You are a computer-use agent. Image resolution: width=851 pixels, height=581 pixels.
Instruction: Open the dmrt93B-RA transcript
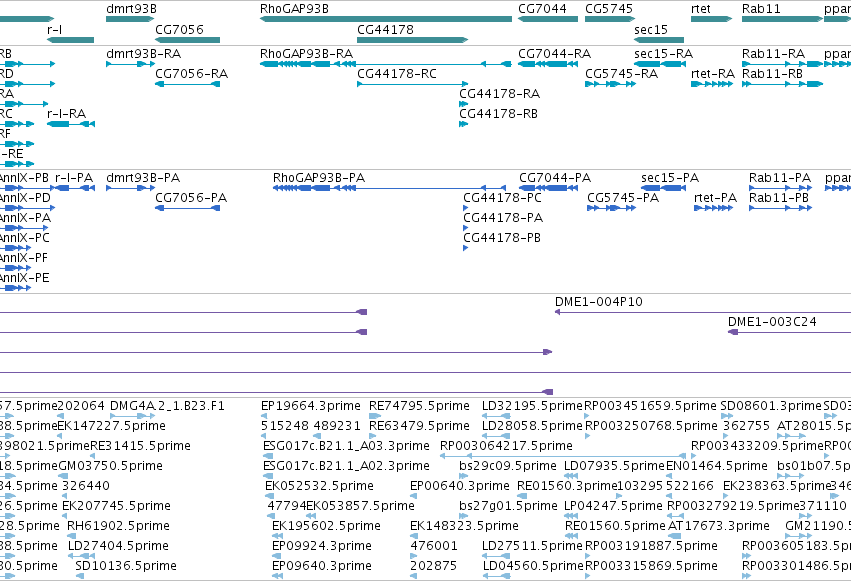[x=130, y=64]
